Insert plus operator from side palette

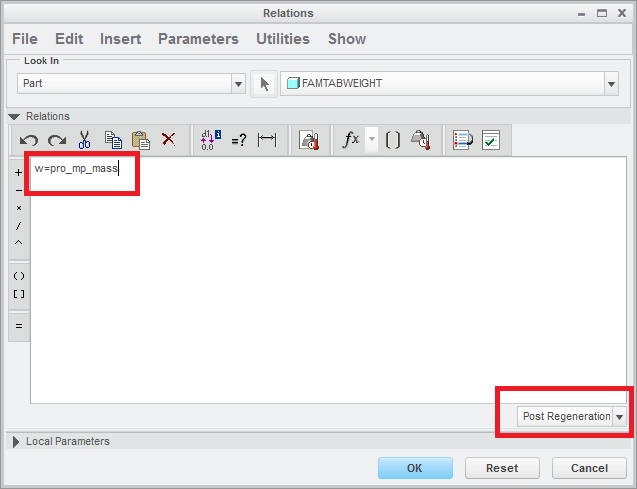coord(18,173)
